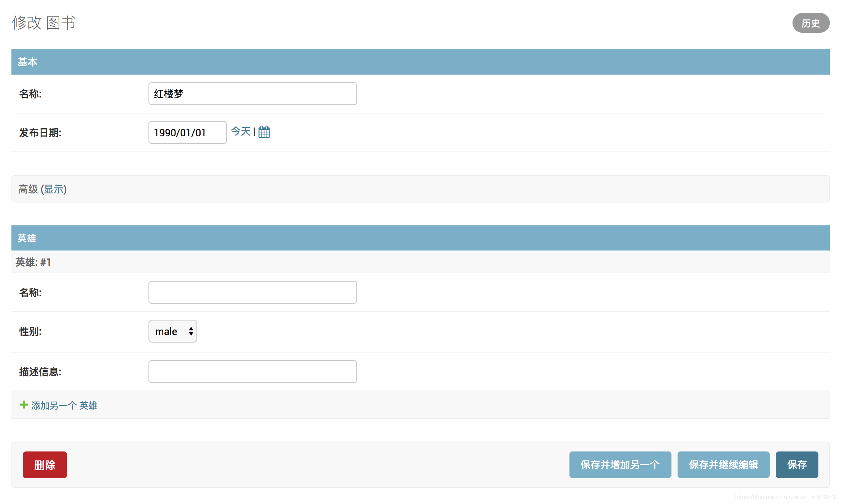The height and width of the screenshot is (504, 842).
Task: Click the 性别 dropdown arrows
Action: pos(191,331)
